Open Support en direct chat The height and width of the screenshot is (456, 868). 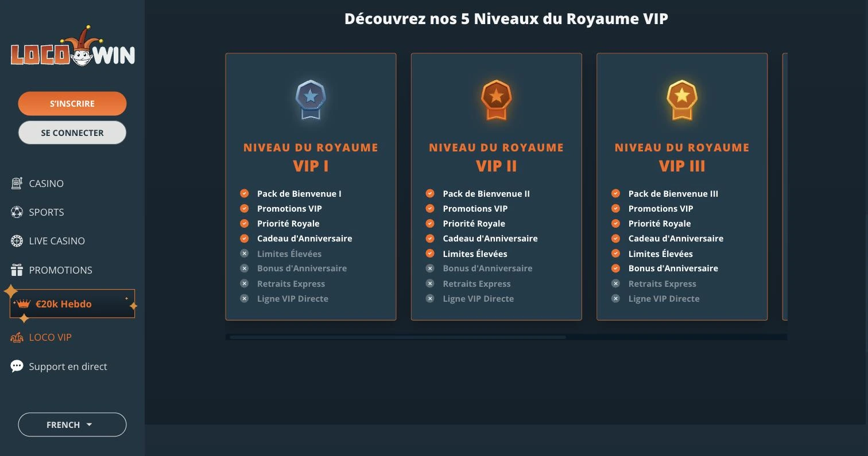click(x=68, y=367)
